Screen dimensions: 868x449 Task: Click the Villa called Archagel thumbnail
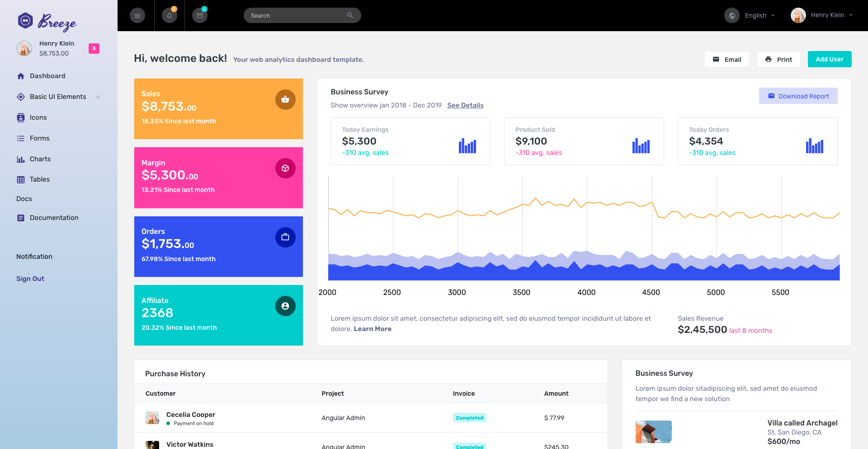[653, 432]
